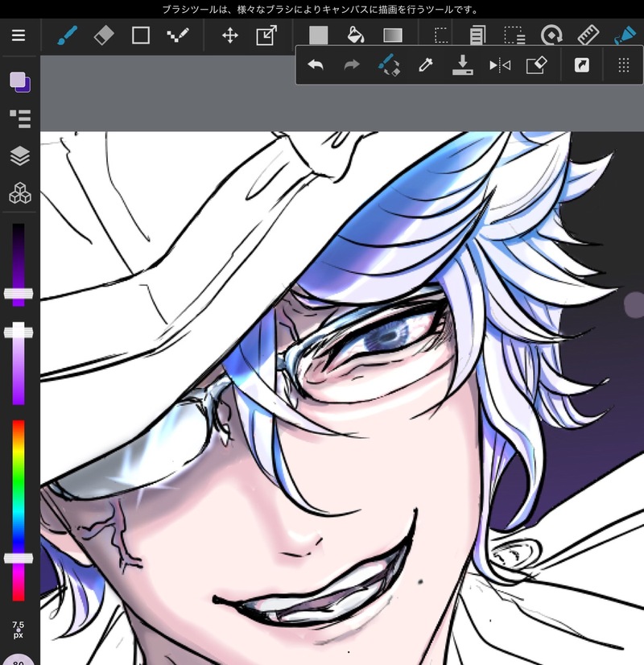Click the document pages icon

478,35
